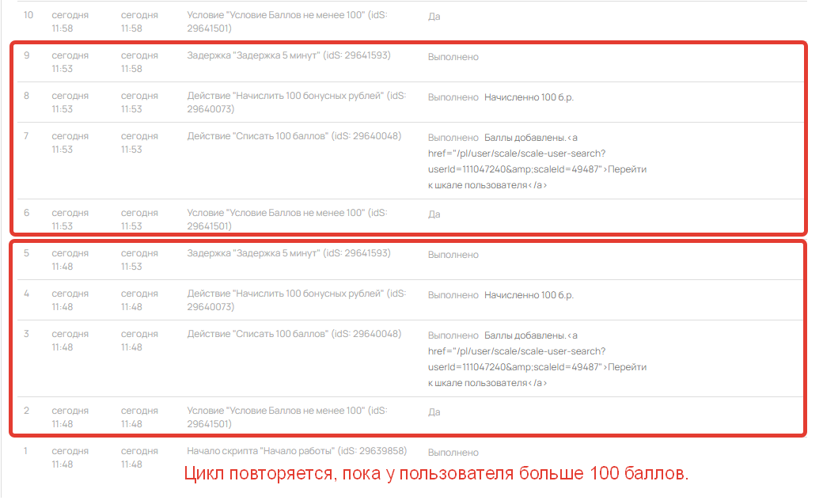Click 'Перейти к шкале пользователя' text in row 3

[x=537, y=375]
